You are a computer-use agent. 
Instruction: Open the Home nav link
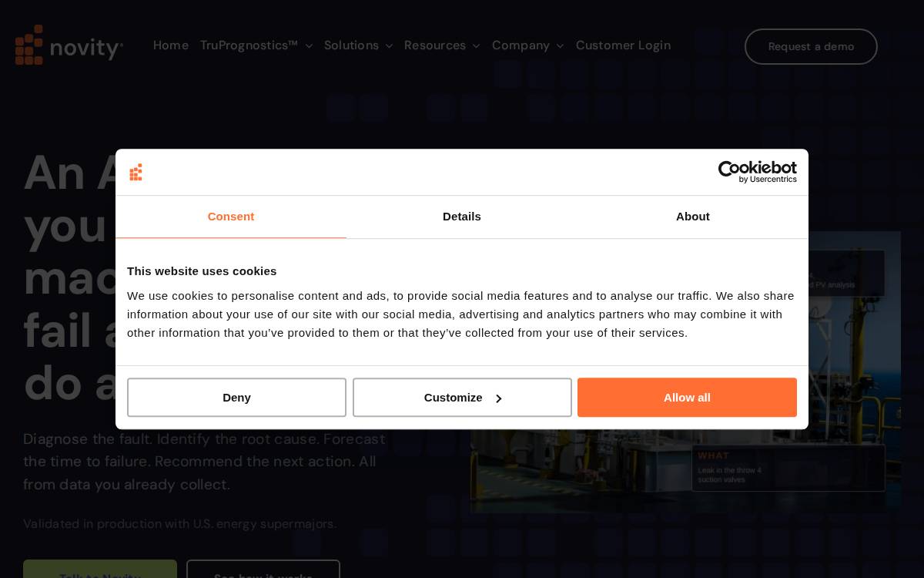coord(171,45)
